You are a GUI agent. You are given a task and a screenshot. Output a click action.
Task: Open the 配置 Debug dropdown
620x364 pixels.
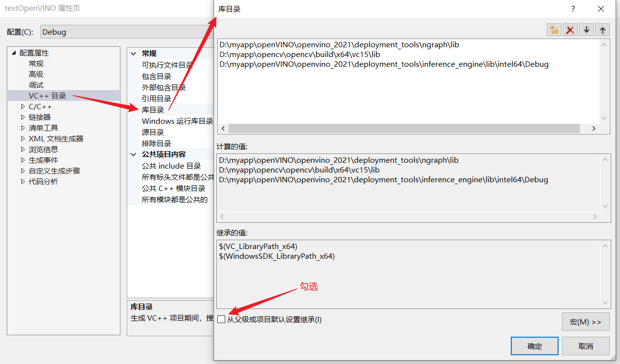(x=127, y=32)
